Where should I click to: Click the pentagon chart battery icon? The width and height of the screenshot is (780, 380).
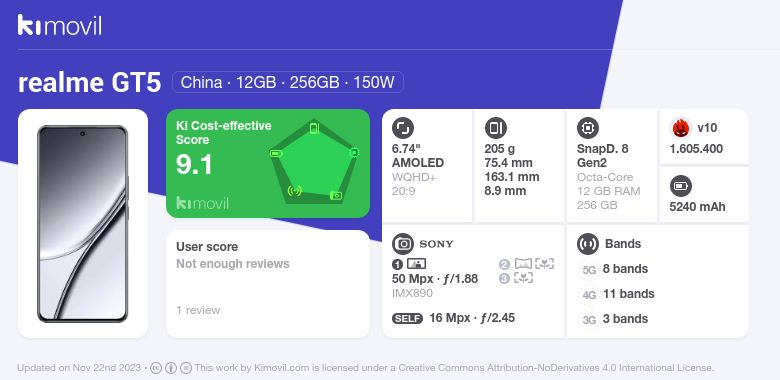click(x=276, y=153)
